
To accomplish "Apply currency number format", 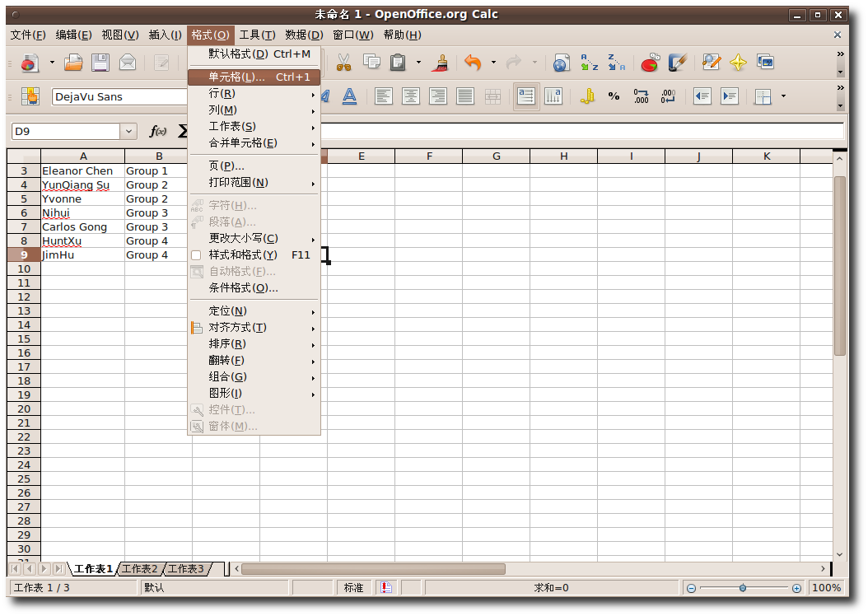I will [587, 96].
